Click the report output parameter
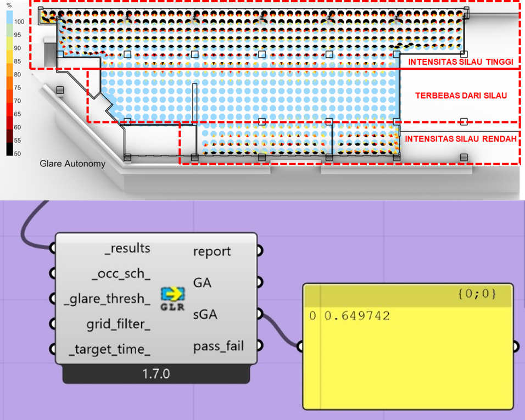The width and height of the screenshot is (525, 420). (x=212, y=251)
